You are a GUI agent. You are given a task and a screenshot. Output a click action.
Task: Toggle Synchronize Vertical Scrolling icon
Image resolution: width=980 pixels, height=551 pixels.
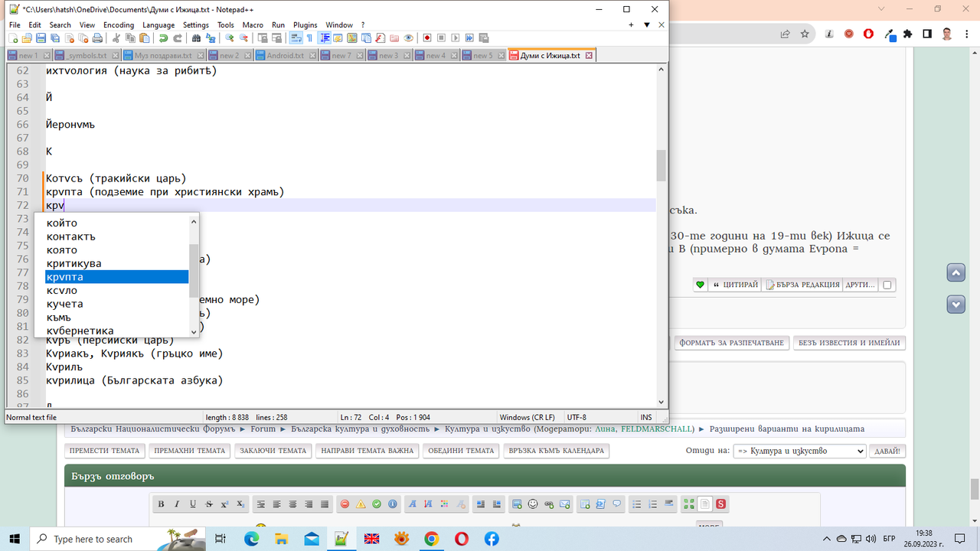(263, 38)
